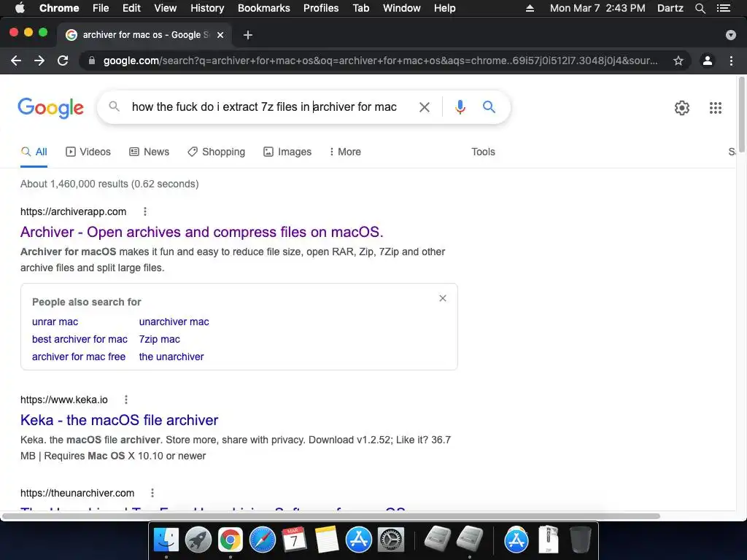747x560 pixels.
Task: Open the options dots beside theunarchiver.com
Action: (x=152, y=493)
